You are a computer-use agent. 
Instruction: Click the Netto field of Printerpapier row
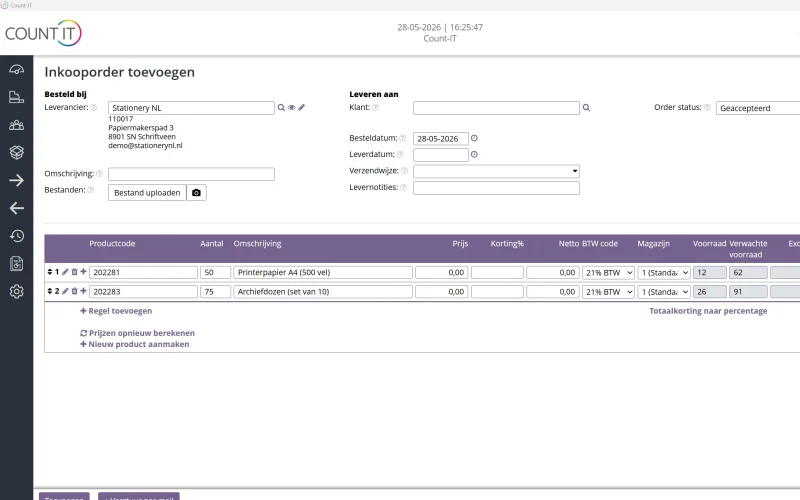pyautogui.click(x=553, y=272)
